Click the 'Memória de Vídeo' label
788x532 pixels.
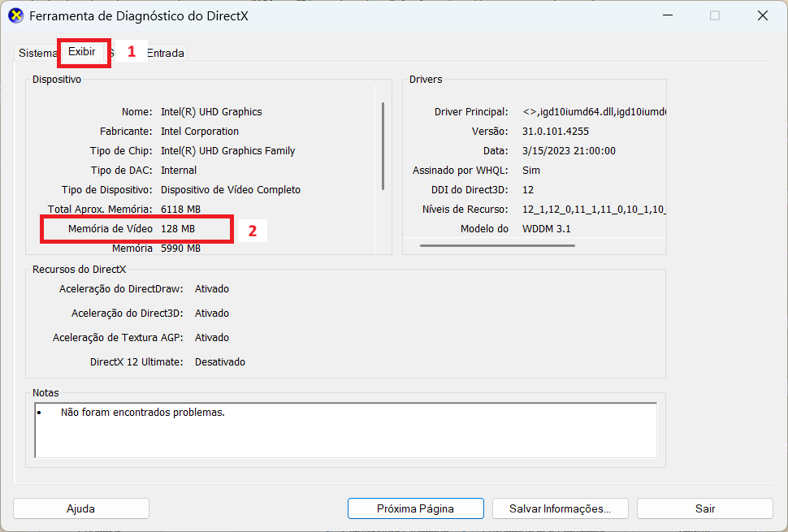110,228
